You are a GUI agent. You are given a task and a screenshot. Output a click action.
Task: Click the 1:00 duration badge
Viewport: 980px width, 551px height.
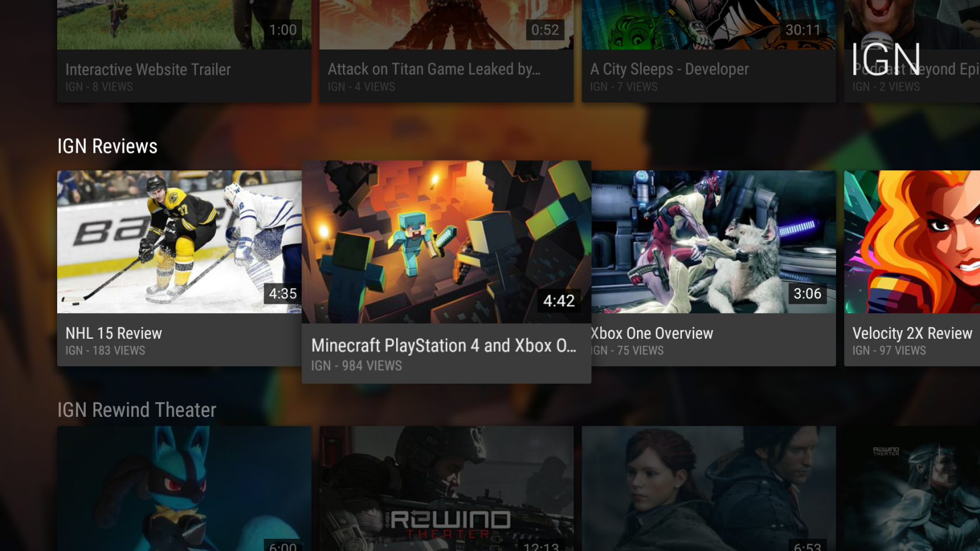coord(283,30)
